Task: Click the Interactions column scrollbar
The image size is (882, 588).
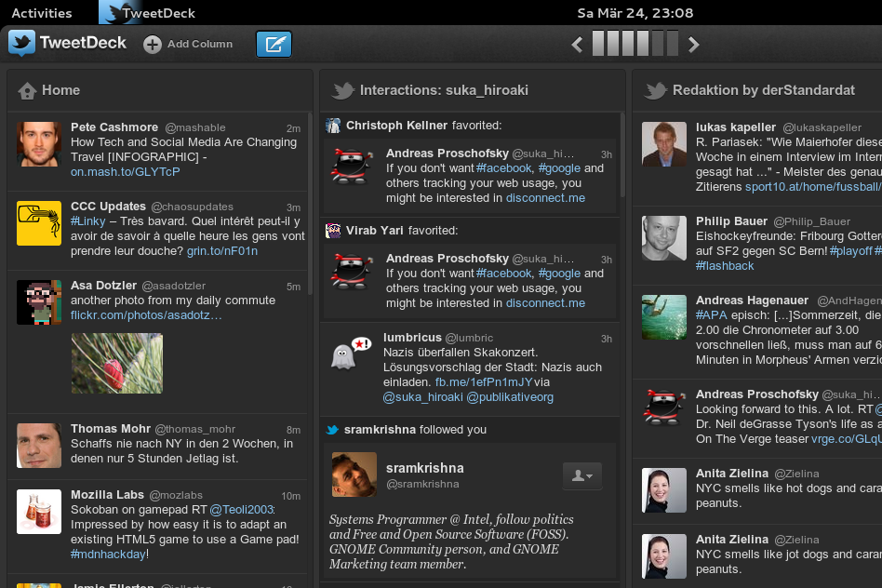Action: [622, 154]
